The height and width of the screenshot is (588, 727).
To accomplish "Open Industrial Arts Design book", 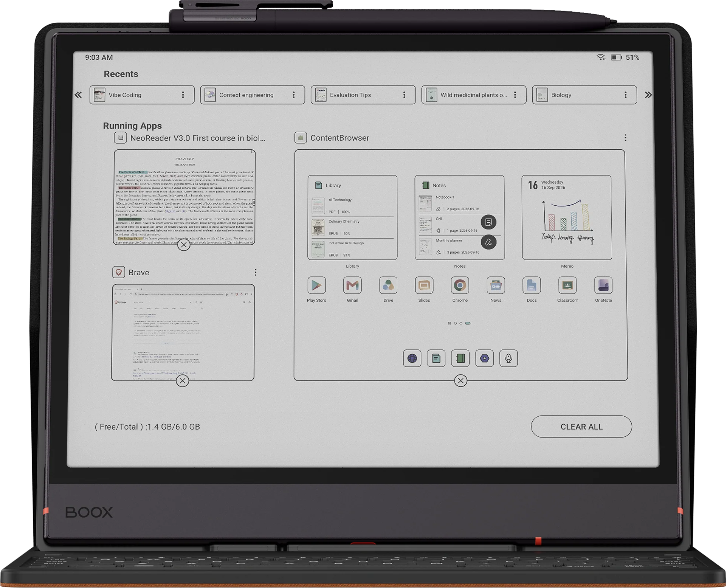I will 352,249.
